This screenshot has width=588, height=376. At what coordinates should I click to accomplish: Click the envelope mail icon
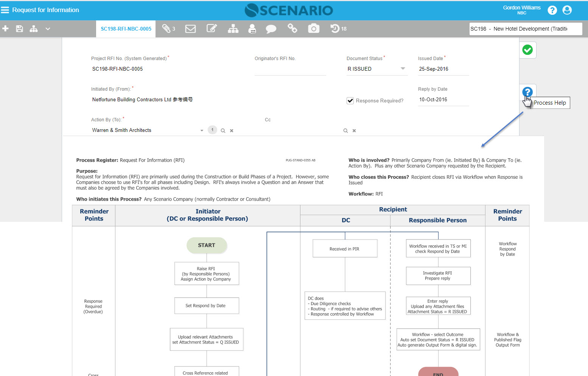tap(190, 29)
